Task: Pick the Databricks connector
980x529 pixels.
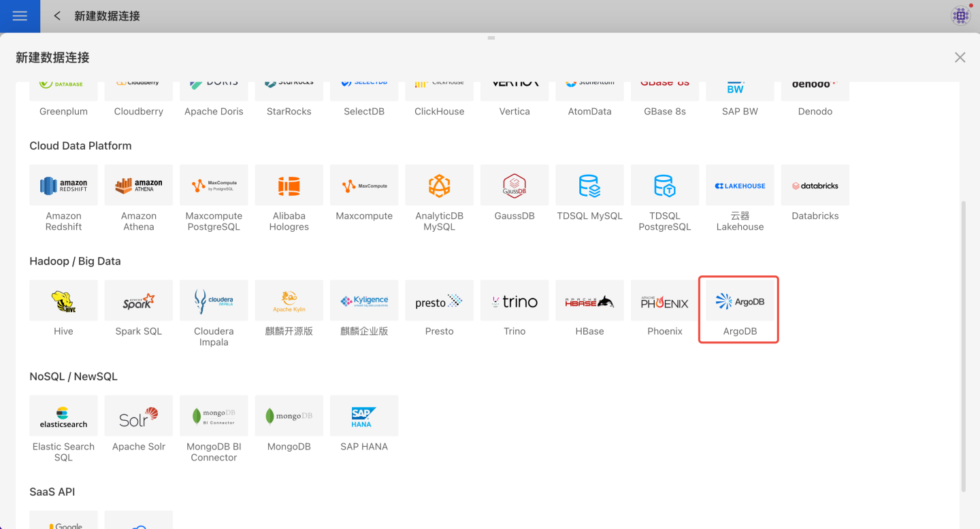Action: click(x=815, y=186)
